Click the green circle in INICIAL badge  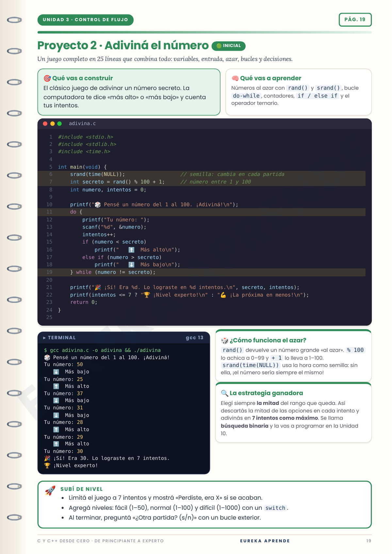[x=219, y=46]
